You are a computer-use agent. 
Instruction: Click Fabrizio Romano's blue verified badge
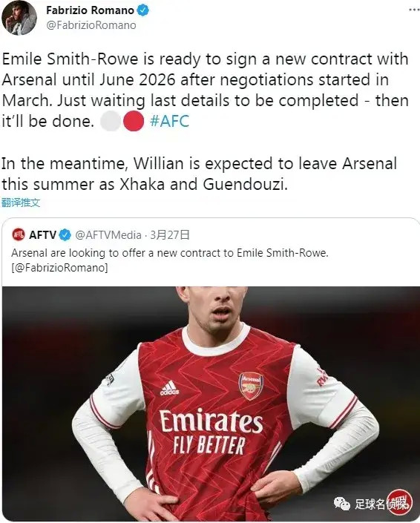coord(143,10)
